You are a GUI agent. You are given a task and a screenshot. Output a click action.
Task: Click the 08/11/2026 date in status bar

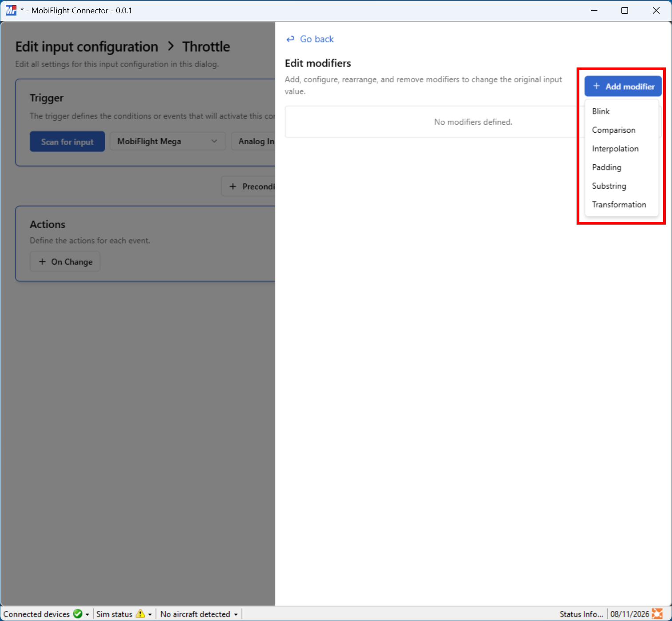(629, 614)
